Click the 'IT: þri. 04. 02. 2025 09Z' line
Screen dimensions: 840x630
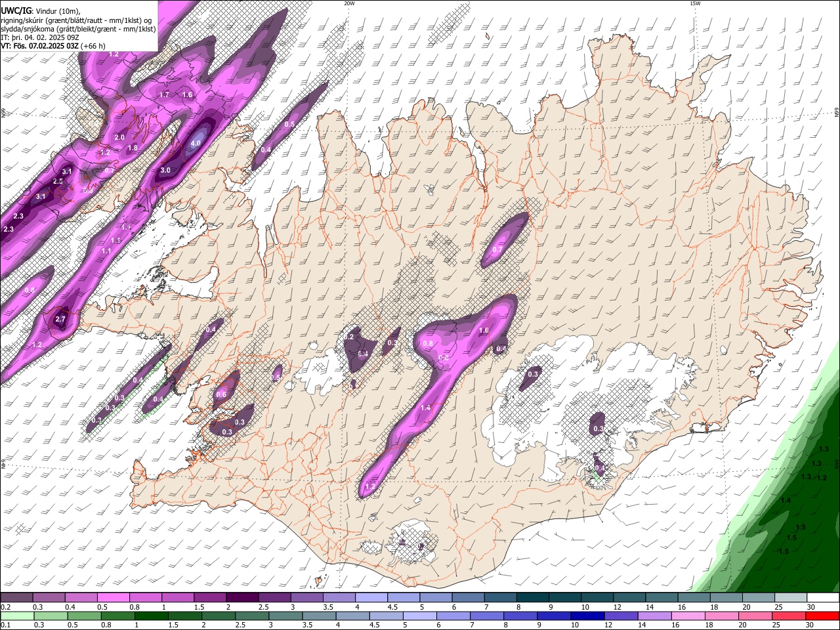[x=40, y=37]
